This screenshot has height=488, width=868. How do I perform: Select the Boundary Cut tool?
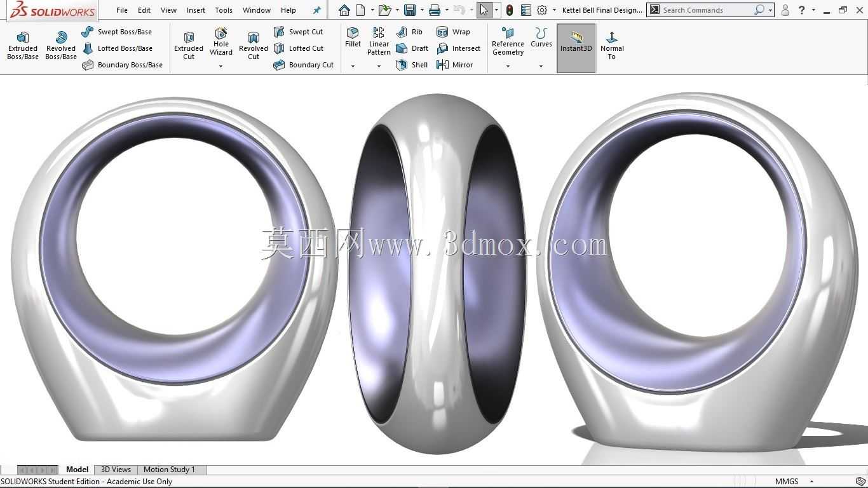(303, 65)
